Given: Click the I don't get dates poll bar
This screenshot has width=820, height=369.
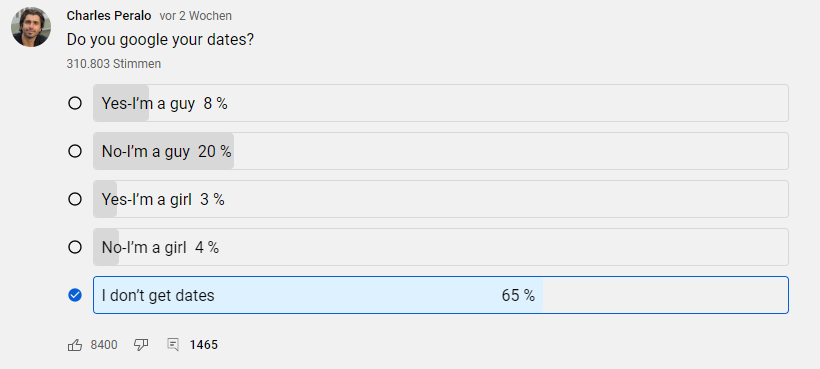Looking at the screenshot, I should pos(441,295).
